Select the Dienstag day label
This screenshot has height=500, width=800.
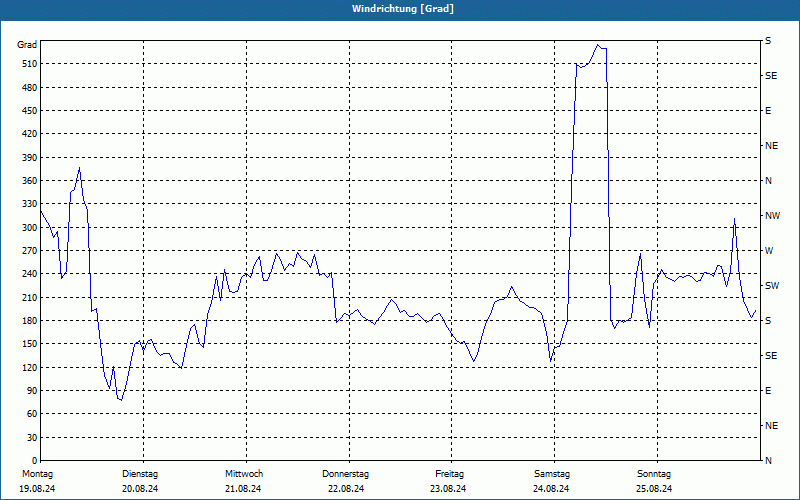pos(140,474)
